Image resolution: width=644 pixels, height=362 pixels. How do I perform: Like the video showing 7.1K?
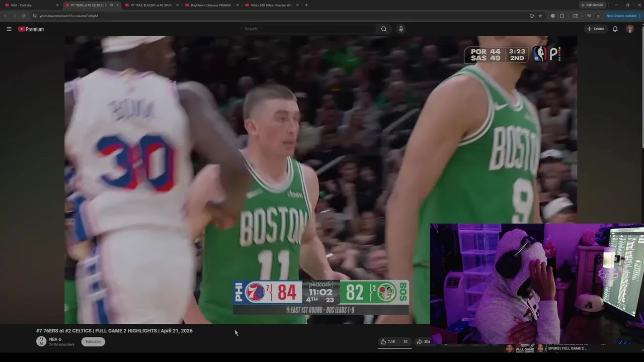[387, 342]
